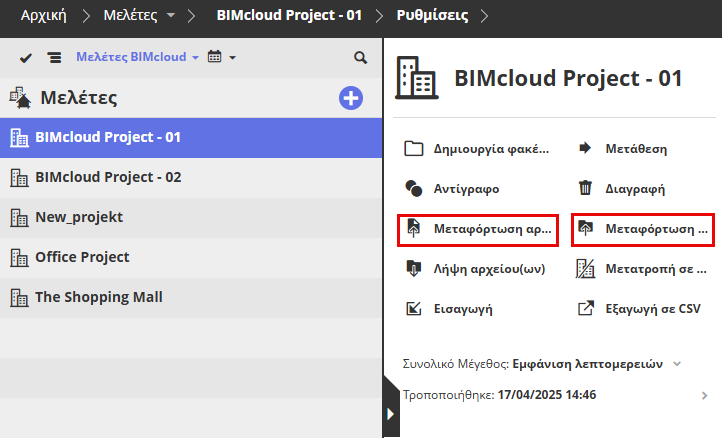The image size is (722, 438).
Task: Open search with the magnifier icon
Action: pos(360,58)
